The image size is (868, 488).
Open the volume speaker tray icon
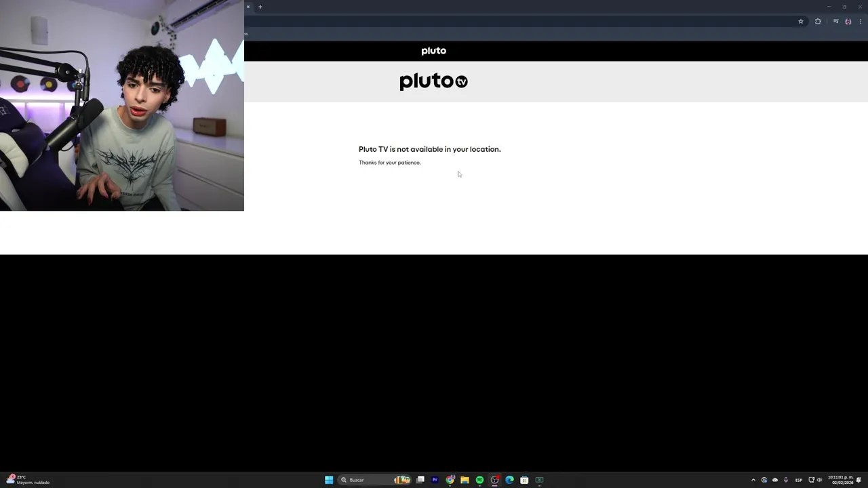pyautogui.click(x=819, y=480)
